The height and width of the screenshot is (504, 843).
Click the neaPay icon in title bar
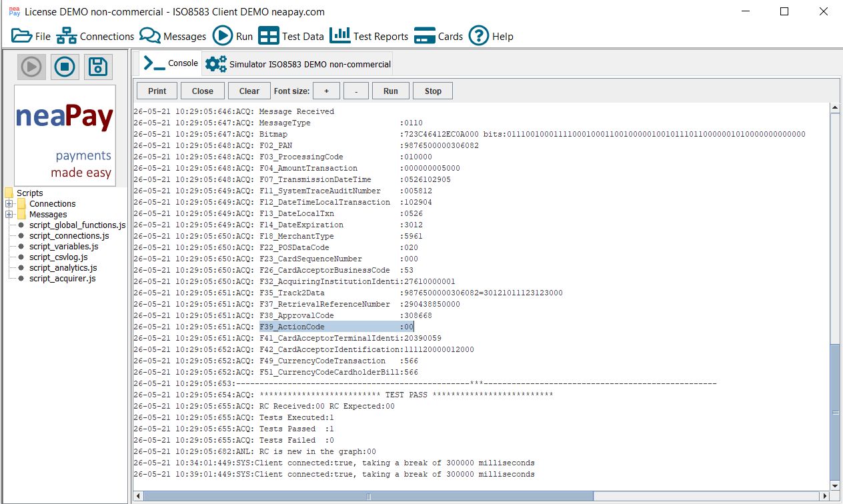pyautogui.click(x=14, y=11)
